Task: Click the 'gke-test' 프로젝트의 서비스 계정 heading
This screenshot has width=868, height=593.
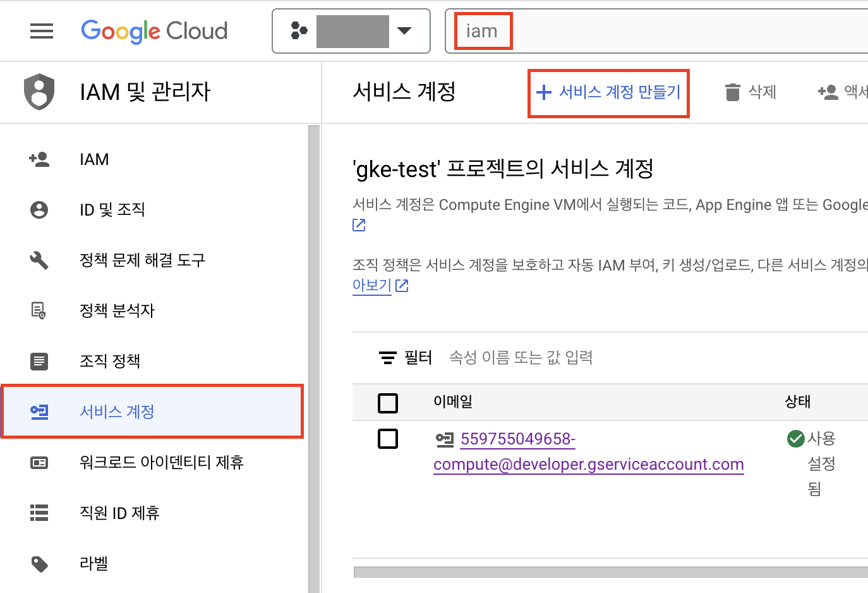Action: 503,169
